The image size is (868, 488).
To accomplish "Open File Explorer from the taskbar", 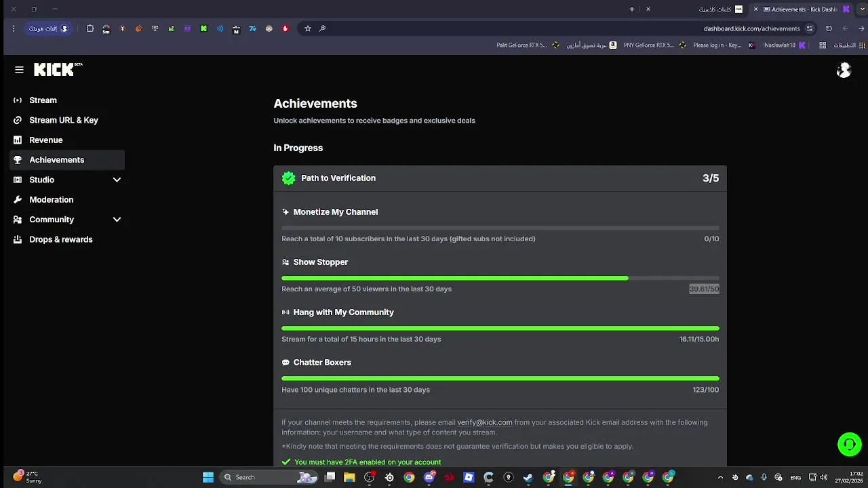I will point(349,477).
